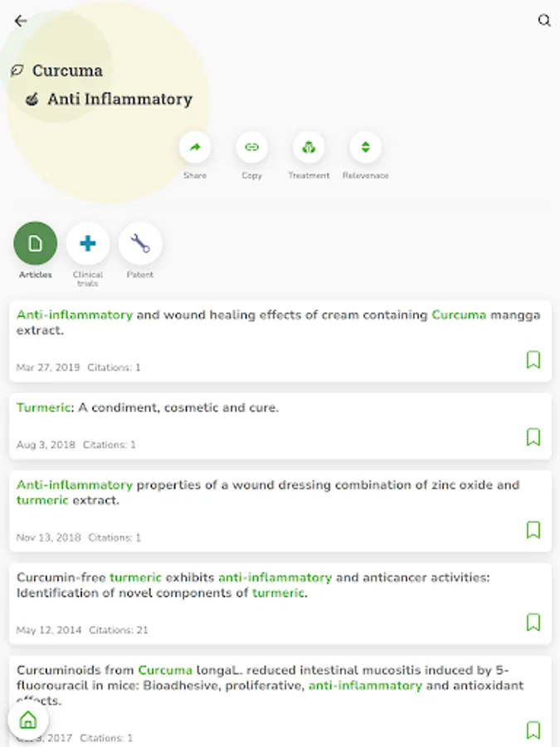Image resolution: width=560 pixels, height=747 pixels.
Task: Open 'Turmeric: A condiment, cosmetic and cure' article
Action: click(148, 408)
